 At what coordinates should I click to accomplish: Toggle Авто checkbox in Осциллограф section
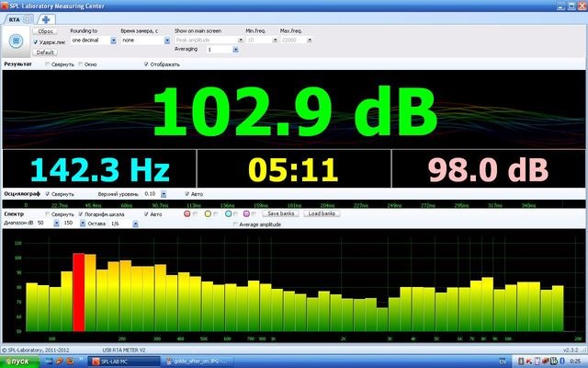click(187, 194)
